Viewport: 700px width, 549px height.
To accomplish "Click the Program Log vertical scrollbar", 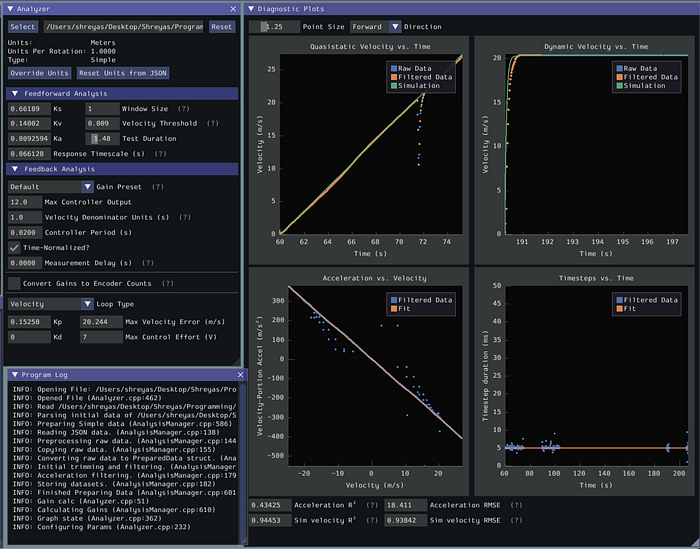I will (243, 462).
